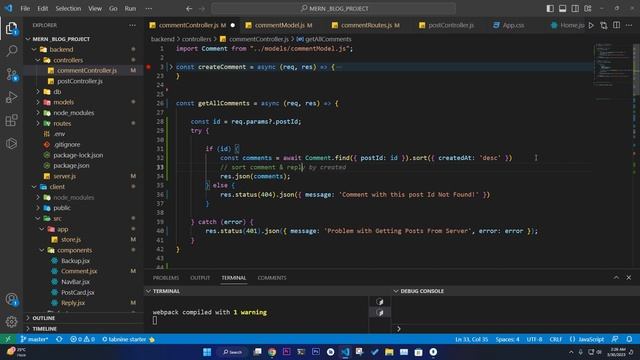Viewport: 640px width, 360px height.
Task: Open Accounts icon in activity bar
Action: point(11,300)
